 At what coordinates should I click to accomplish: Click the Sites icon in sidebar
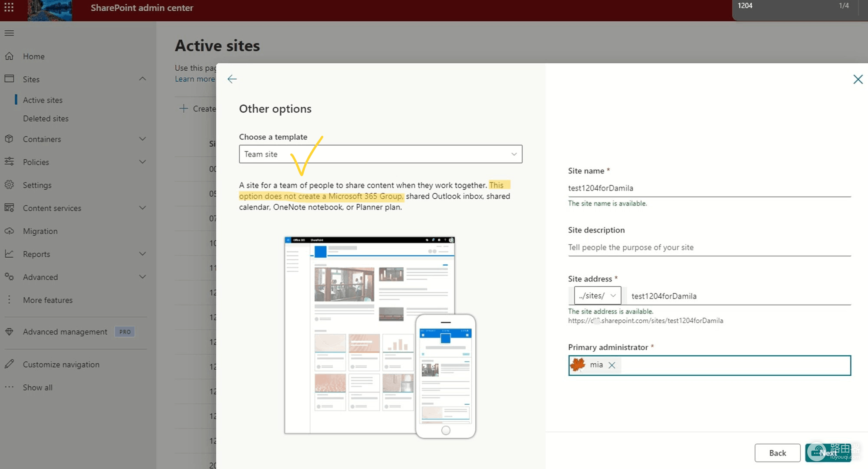[9, 79]
